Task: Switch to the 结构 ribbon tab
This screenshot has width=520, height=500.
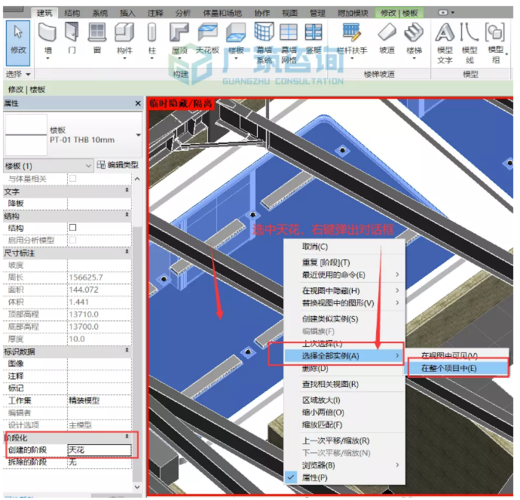Action: pyautogui.click(x=72, y=13)
